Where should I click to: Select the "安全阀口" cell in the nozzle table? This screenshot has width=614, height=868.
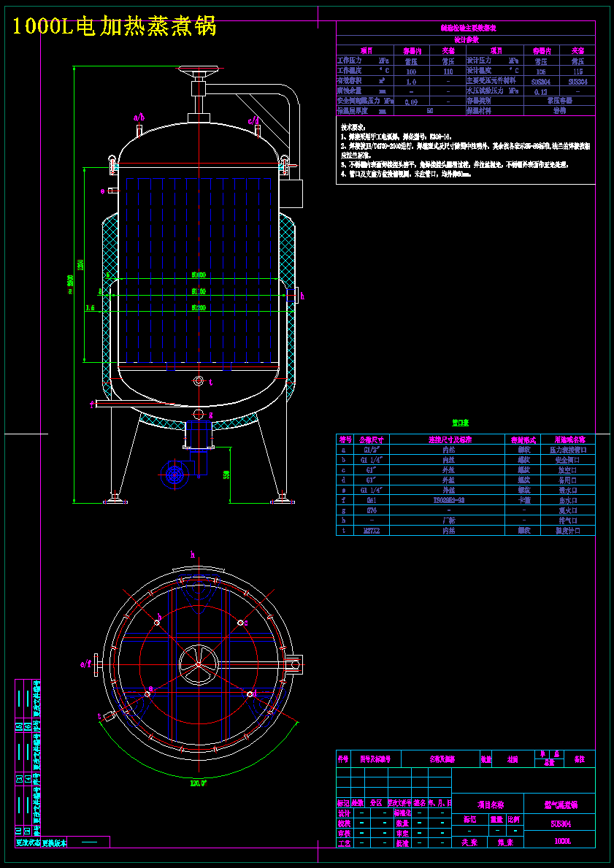tap(567, 460)
